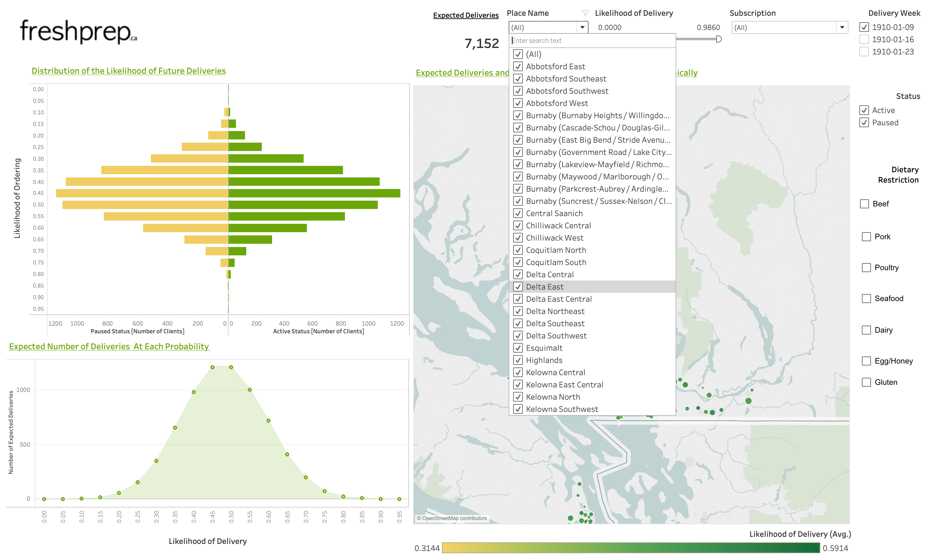928x560 pixels.
Task: Enable the 1910-01-16 delivery week checkbox
Action: point(865,40)
